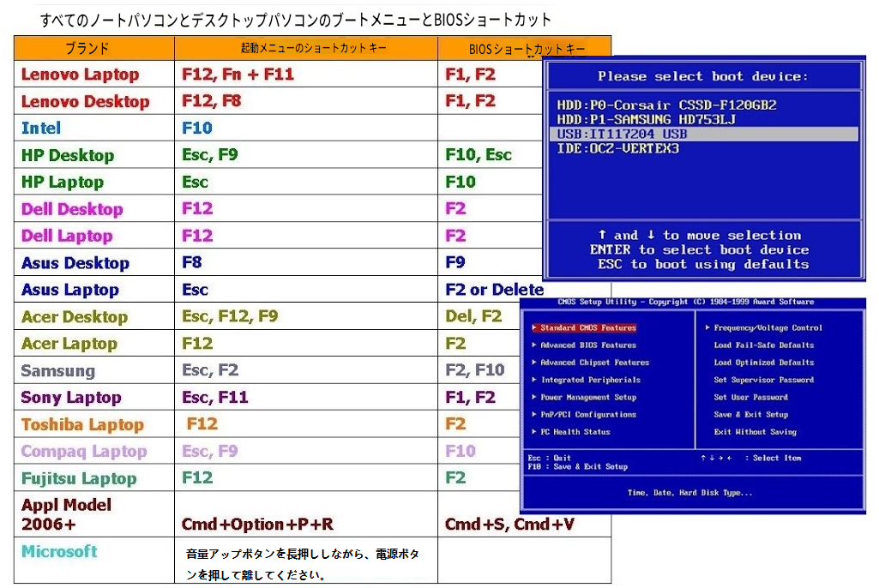Screen dimensions: 879x588
Task: Select Integrated Peripherals in CMOS setup
Action: 586,380
